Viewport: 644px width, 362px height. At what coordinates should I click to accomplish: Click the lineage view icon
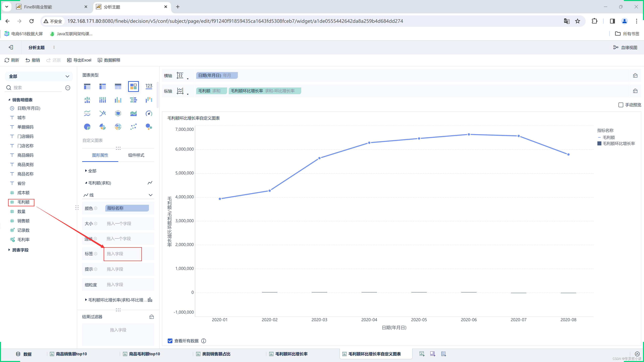[x=615, y=47]
